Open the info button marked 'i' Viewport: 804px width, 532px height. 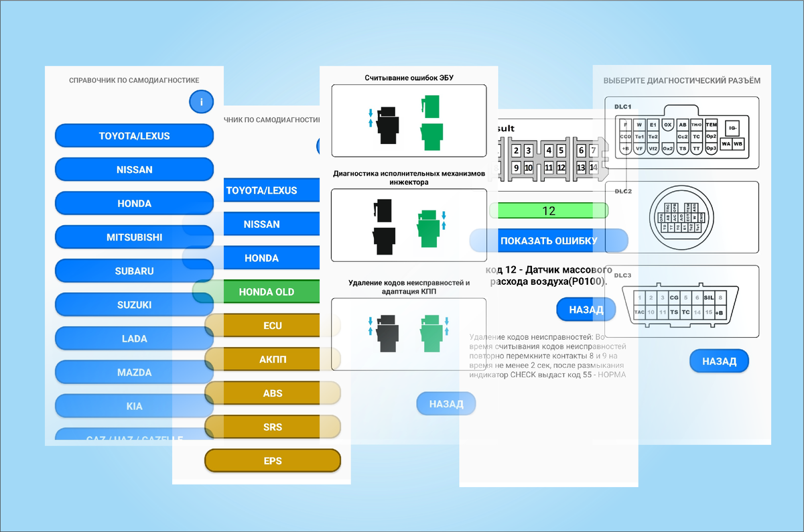201,102
